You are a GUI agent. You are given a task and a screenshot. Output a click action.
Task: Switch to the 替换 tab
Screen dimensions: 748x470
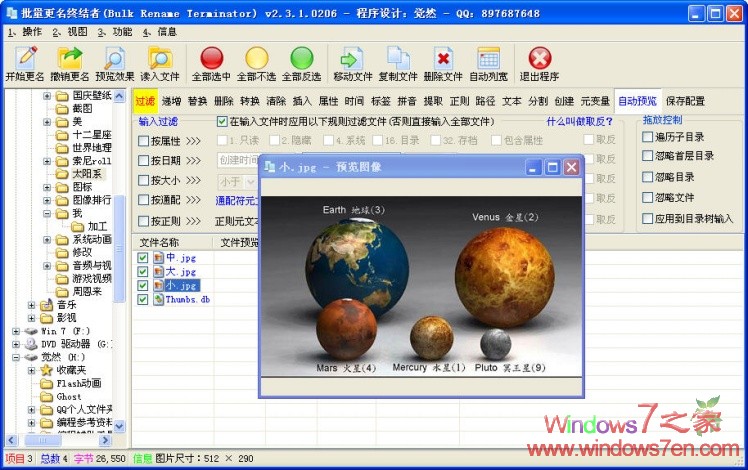click(197, 101)
